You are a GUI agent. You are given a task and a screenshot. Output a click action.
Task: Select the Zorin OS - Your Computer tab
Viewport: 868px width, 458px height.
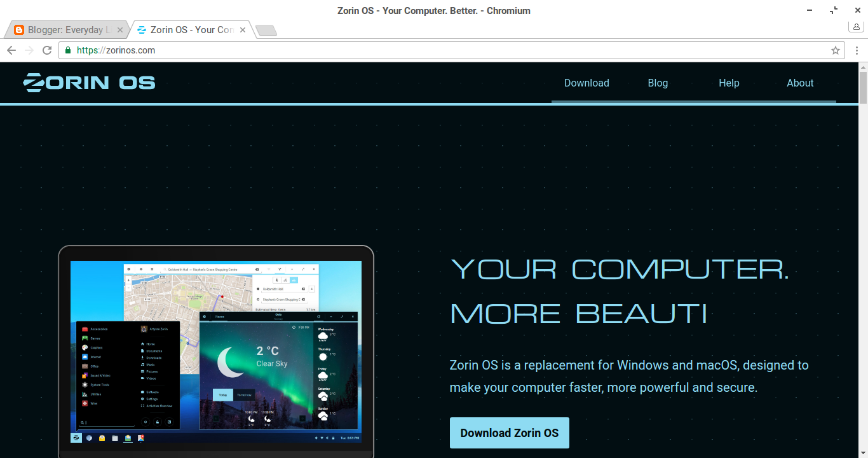click(x=191, y=30)
